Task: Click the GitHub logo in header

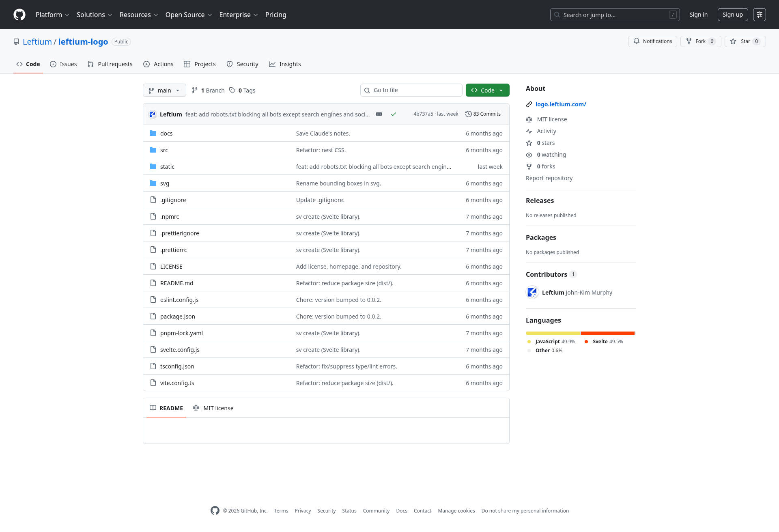Action: (x=19, y=15)
